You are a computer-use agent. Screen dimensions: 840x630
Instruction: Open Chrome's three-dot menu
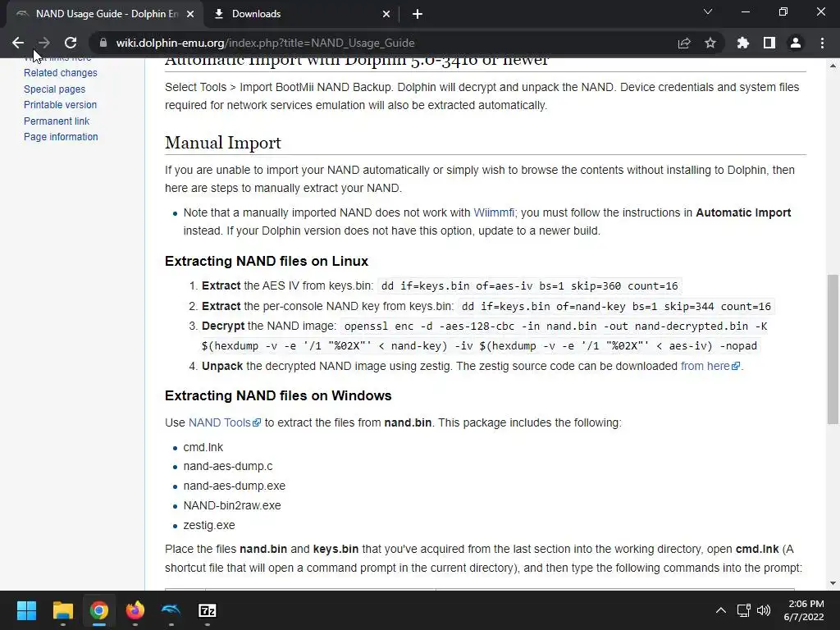[822, 43]
